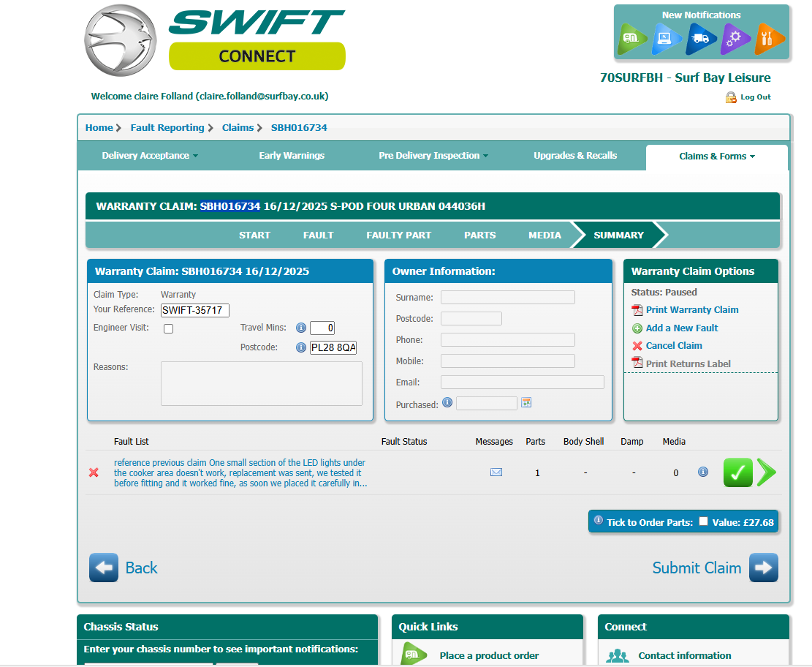Click the Reasons text area

pos(262,383)
